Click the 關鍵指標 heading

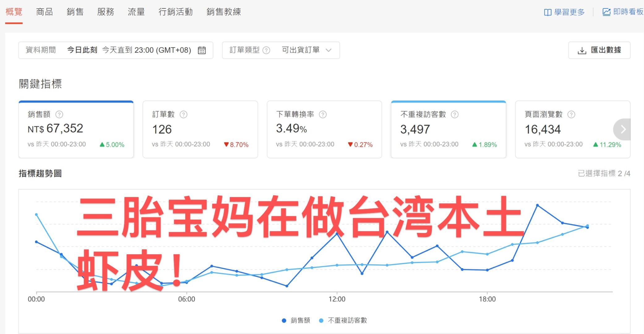(40, 84)
